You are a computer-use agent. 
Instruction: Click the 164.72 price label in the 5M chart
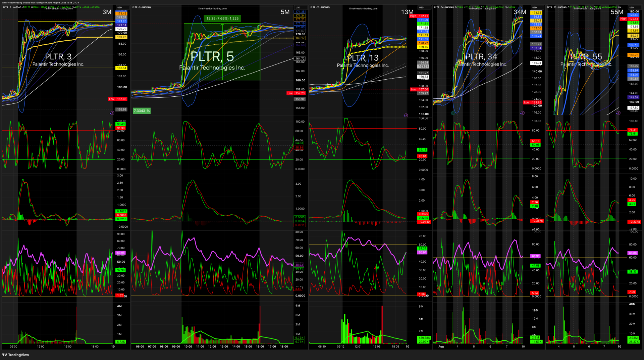[x=300, y=59]
